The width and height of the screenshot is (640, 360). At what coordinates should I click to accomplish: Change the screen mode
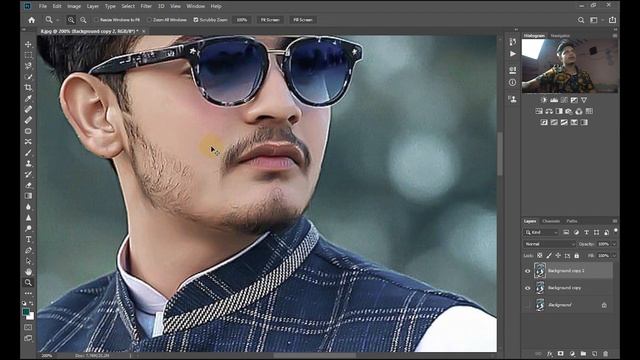pos(28,338)
